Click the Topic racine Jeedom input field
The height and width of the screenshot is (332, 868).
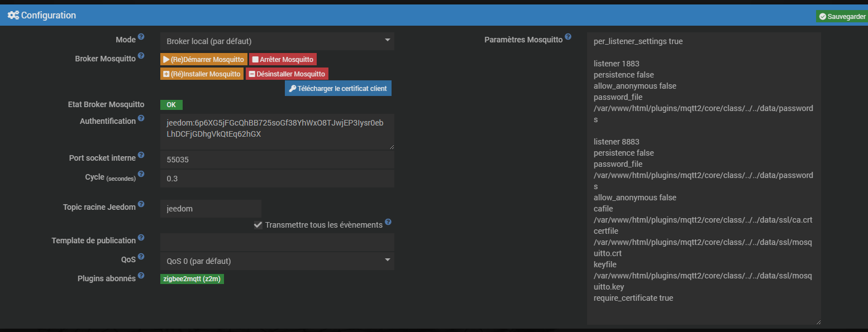[211, 209]
